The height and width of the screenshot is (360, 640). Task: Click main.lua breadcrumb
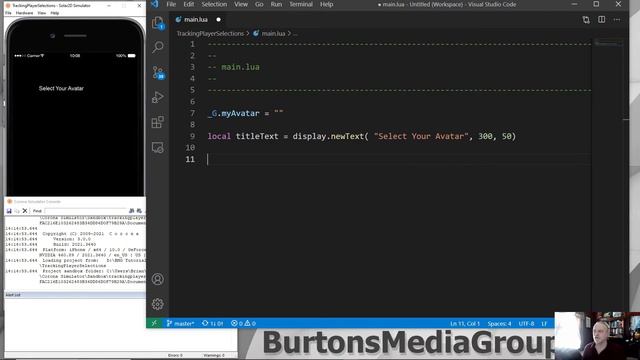[269, 33]
